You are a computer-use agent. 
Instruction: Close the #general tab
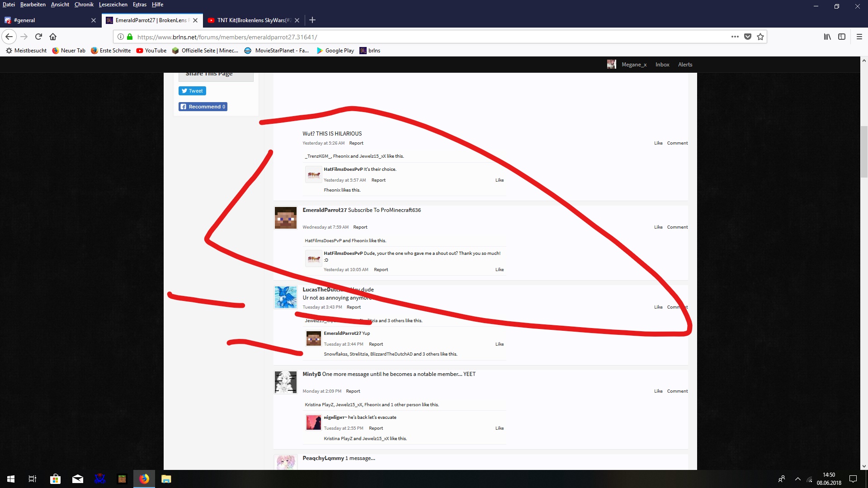[x=94, y=20]
